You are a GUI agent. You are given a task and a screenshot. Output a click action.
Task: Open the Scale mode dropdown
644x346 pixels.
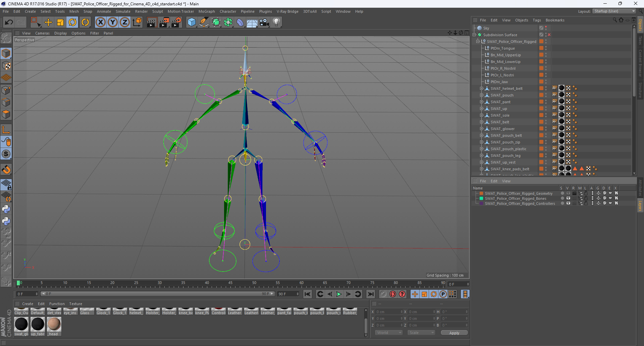click(421, 333)
